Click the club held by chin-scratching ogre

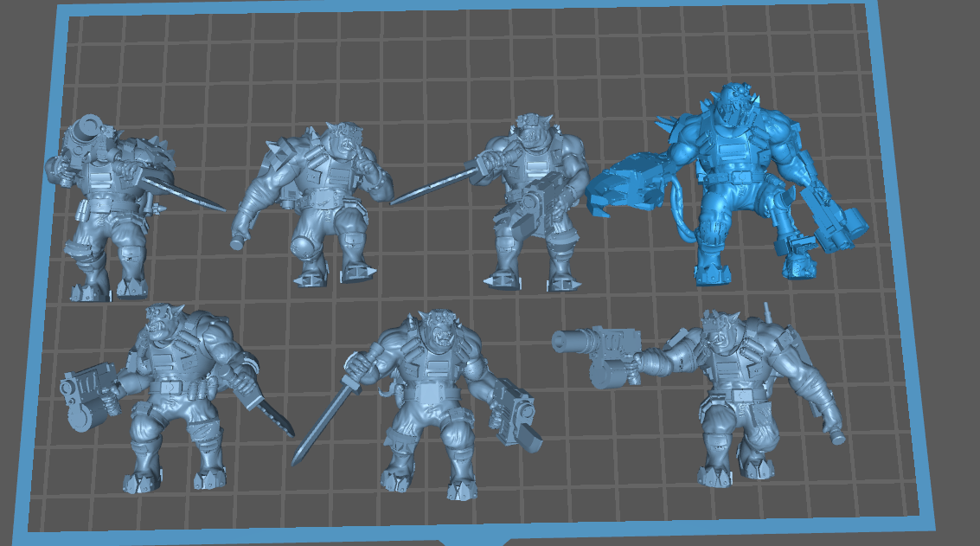click(240, 238)
